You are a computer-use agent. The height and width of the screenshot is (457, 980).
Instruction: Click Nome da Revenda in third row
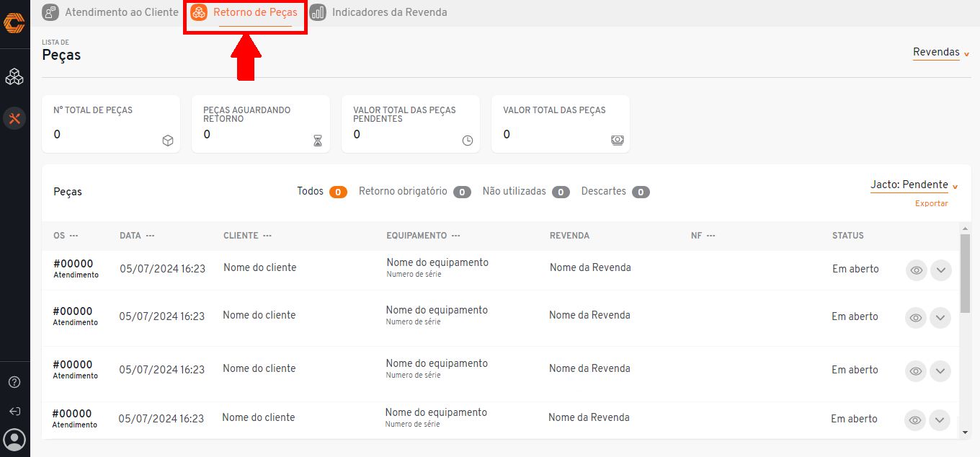click(589, 368)
